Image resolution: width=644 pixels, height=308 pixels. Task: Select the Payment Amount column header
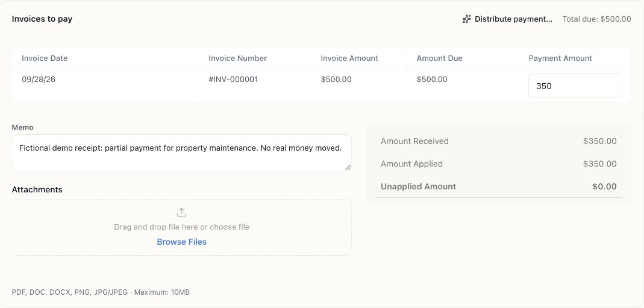click(560, 58)
